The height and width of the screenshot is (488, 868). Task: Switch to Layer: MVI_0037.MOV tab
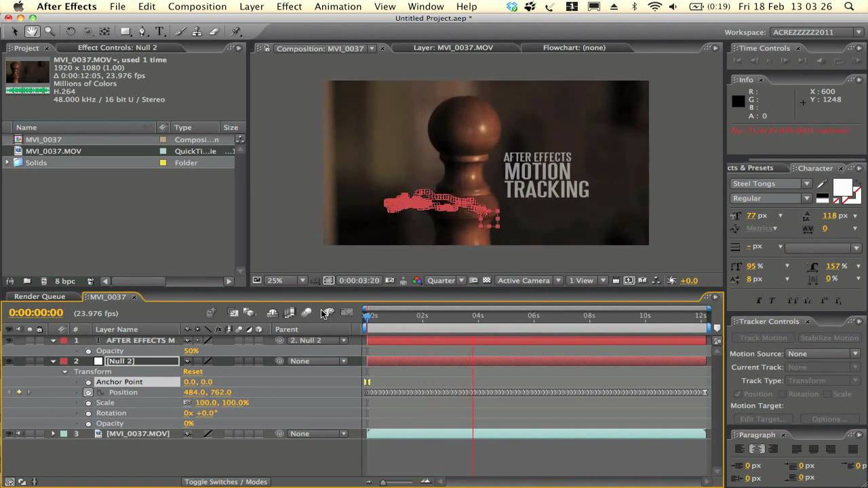point(453,48)
